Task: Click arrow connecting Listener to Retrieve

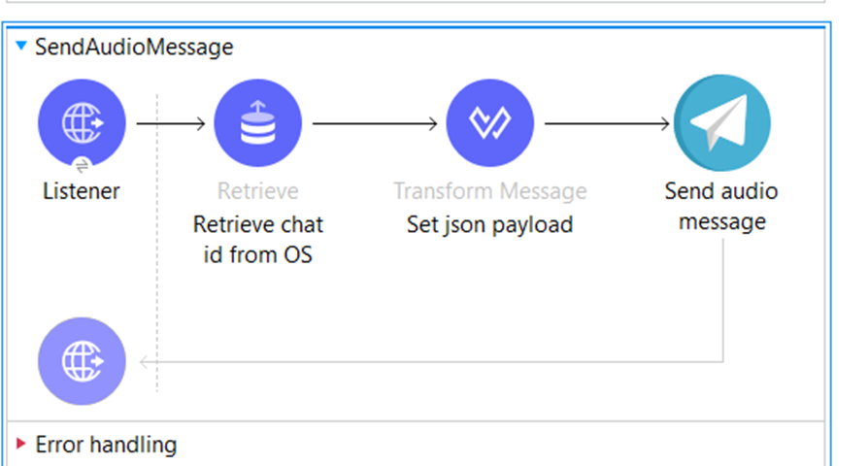Action: pos(171,123)
